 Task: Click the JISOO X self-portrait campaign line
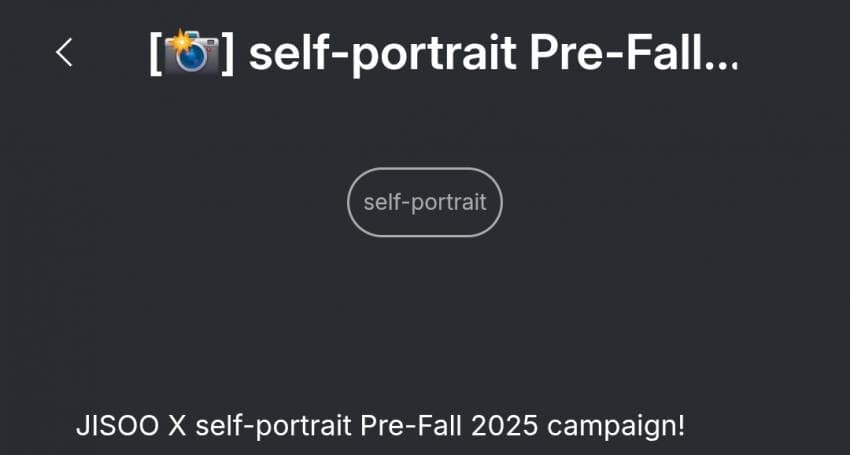[x=381, y=427]
